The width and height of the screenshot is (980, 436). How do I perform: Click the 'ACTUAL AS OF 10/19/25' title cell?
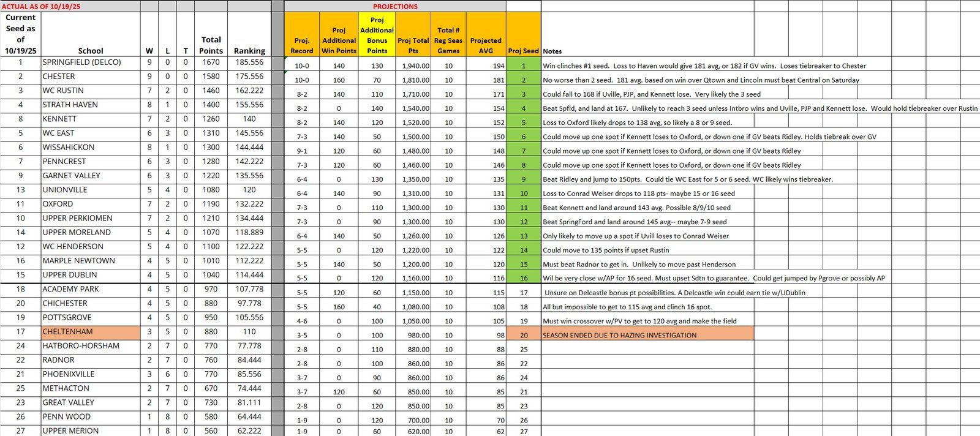pos(70,6)
